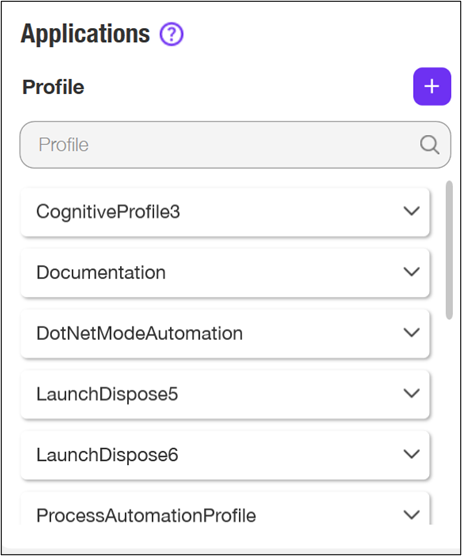Click the Profile section heading

53,87
